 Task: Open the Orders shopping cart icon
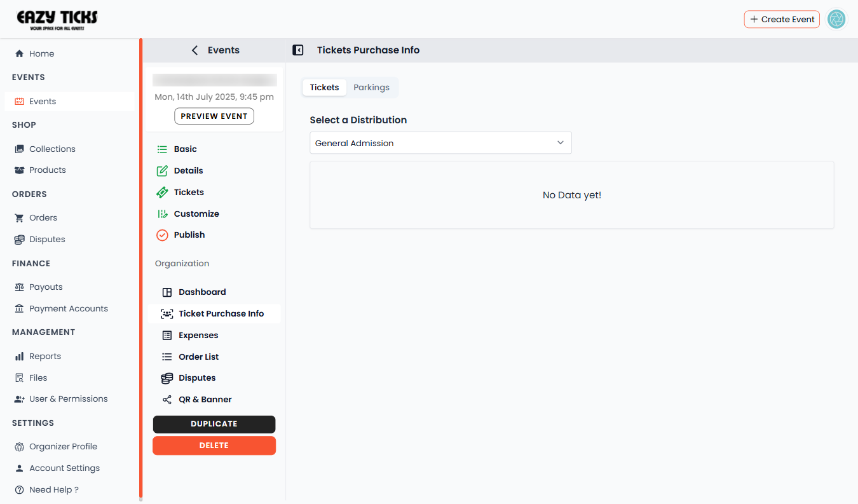[x=19, y=218]
